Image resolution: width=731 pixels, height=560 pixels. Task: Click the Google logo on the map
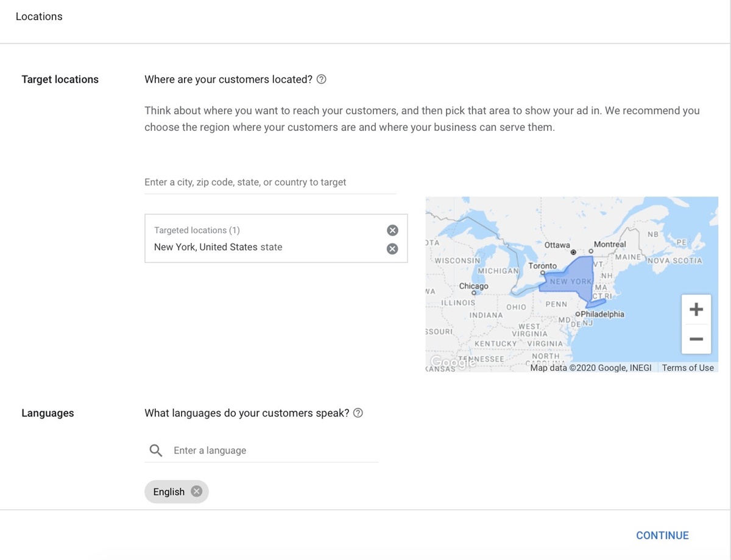click(x=453, y=363)
